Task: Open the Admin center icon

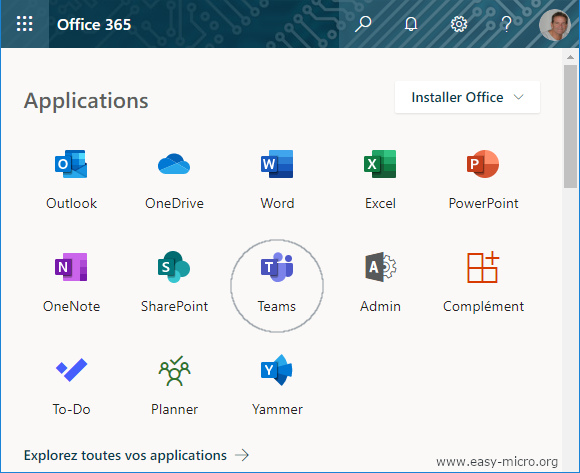Action: [380, 283]
